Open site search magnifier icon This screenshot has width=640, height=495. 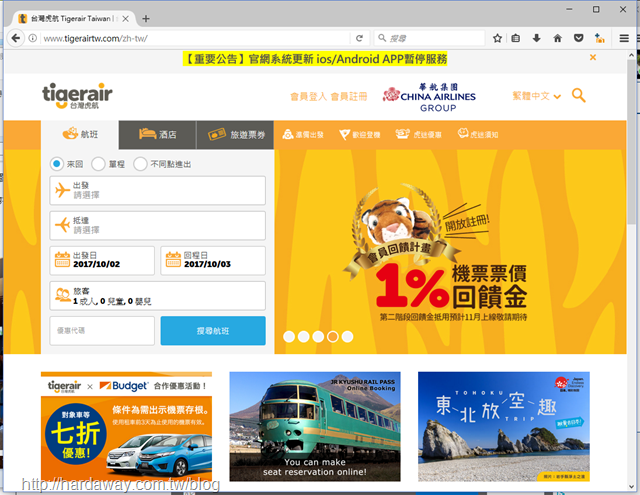coord(578,95)
